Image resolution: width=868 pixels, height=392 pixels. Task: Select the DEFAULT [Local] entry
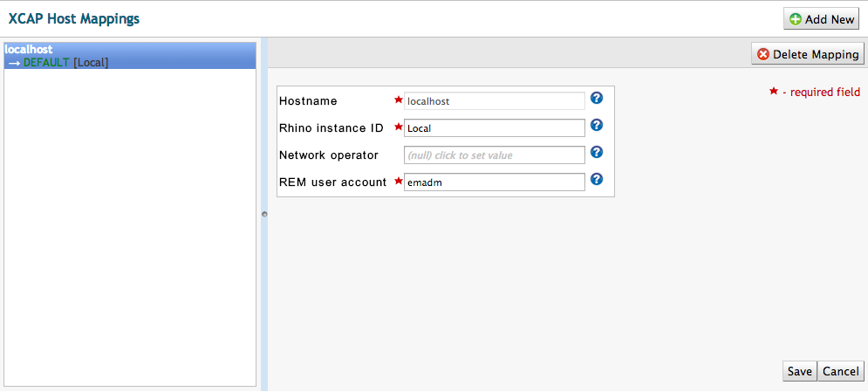tap(65, 63)
